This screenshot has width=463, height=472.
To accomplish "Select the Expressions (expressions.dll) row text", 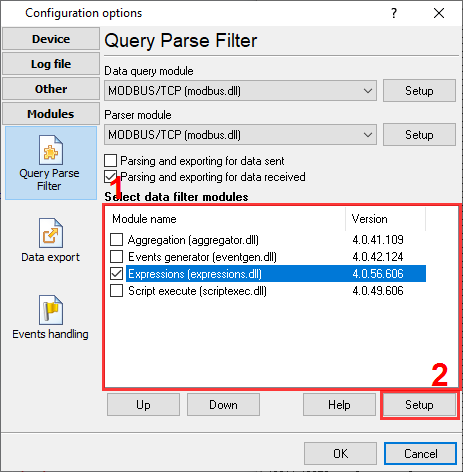I will point(195,274).
